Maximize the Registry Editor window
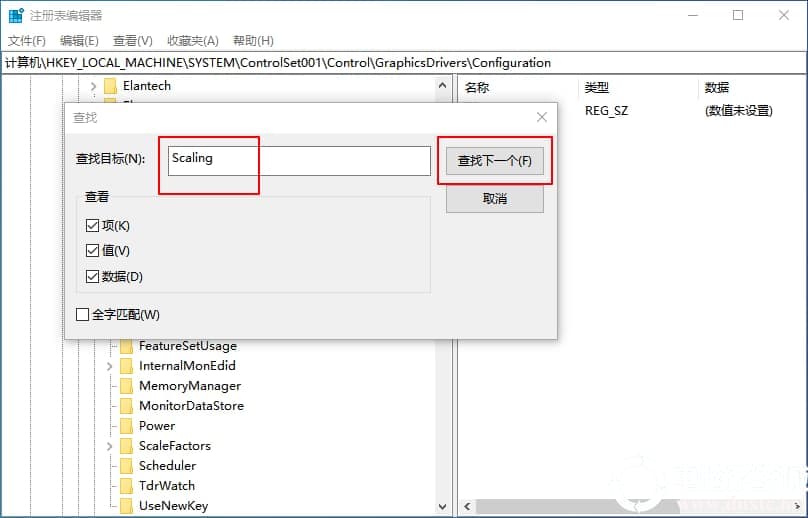 pos(738,15)
